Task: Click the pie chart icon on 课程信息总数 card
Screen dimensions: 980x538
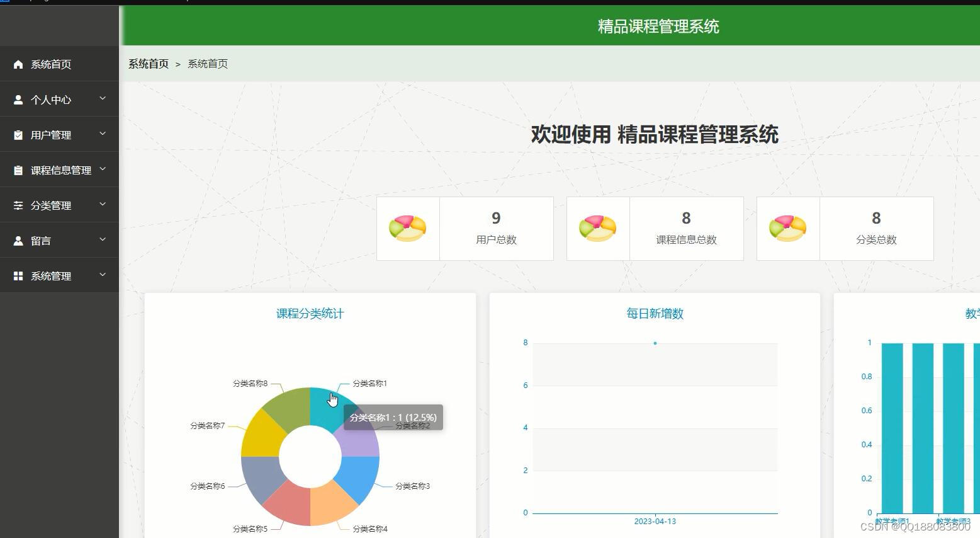Action: (x=598, y=228)
